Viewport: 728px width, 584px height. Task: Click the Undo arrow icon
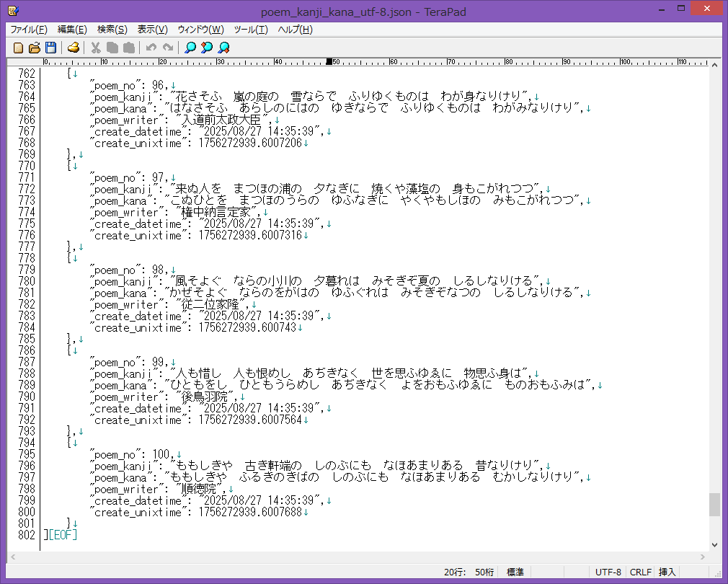pyautogui.click(x=151, y=48)
